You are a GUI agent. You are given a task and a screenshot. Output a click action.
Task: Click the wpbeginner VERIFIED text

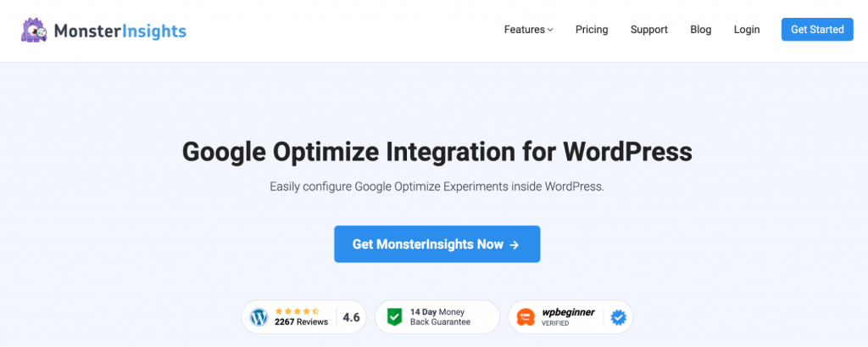568,317
